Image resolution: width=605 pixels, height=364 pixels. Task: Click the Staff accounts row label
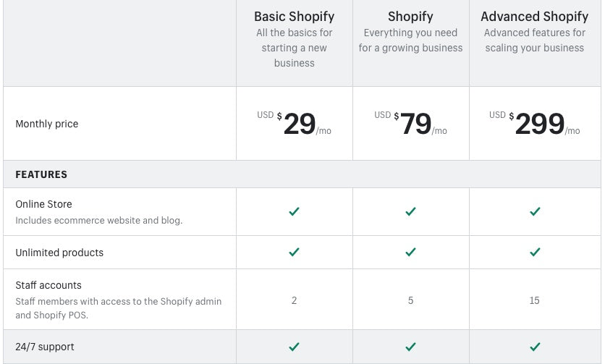48,285
